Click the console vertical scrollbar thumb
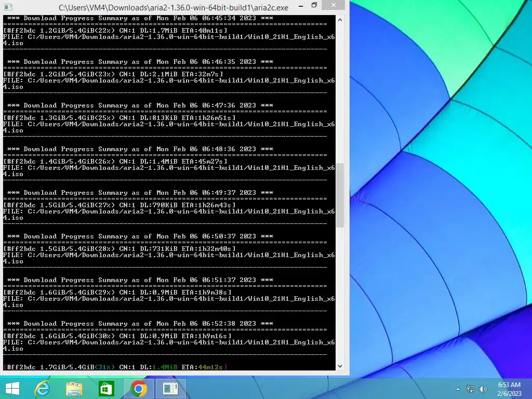 tap(340, 195)
